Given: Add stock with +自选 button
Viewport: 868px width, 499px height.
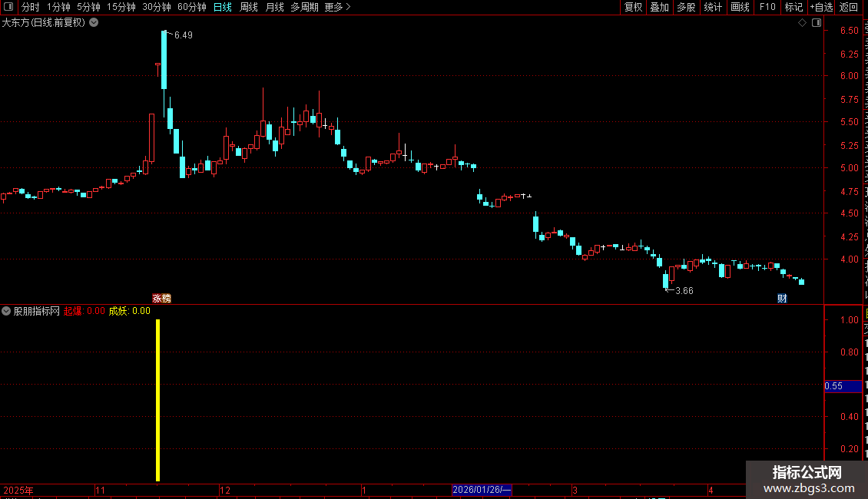Looking at the screenshot, I should [x=821, y=7].
